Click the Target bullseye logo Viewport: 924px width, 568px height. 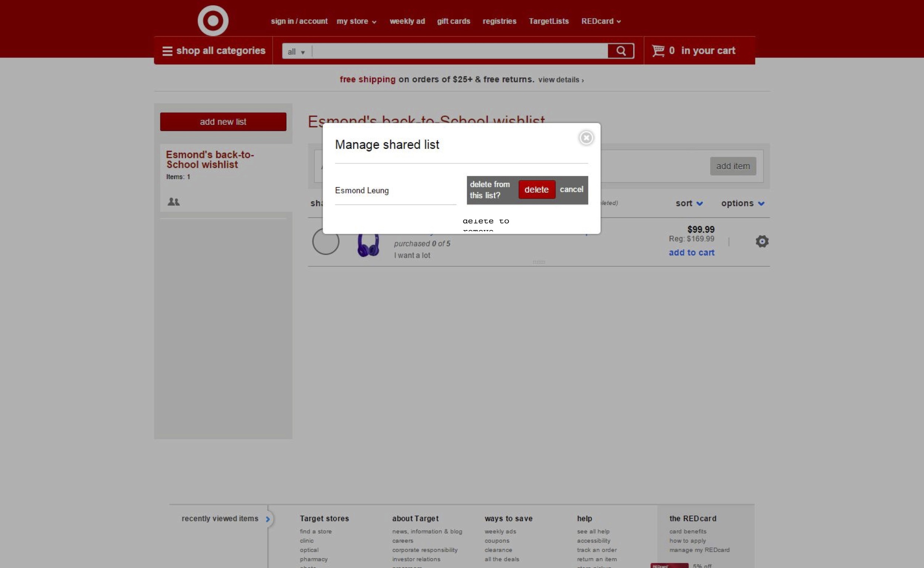[213, 20]
